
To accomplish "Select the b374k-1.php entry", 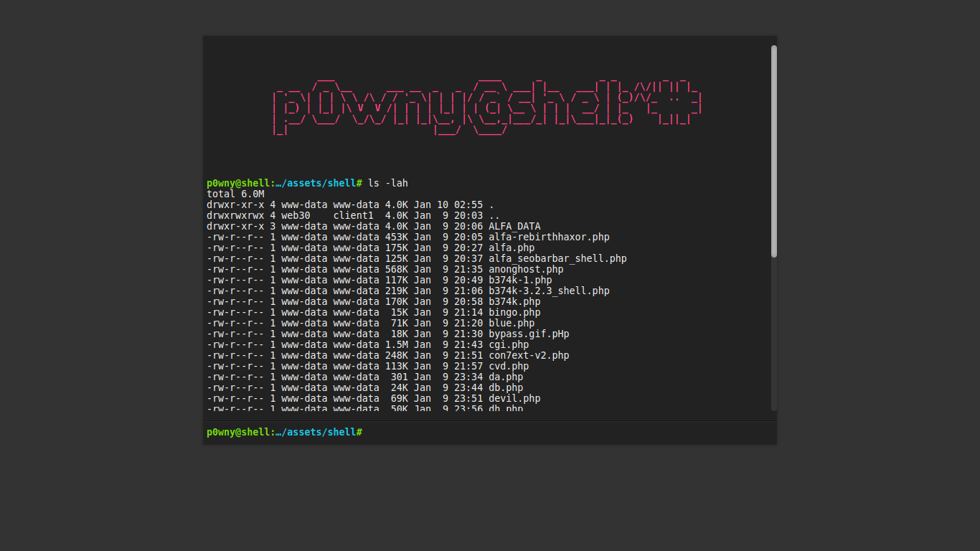I will click(x=520, y=280).
